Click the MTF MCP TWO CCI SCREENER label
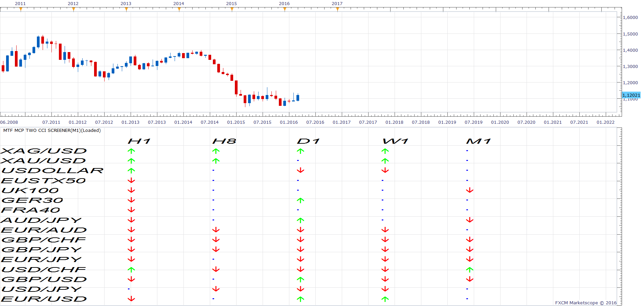Viewport: 644px width, 306px height. [52, 131]
